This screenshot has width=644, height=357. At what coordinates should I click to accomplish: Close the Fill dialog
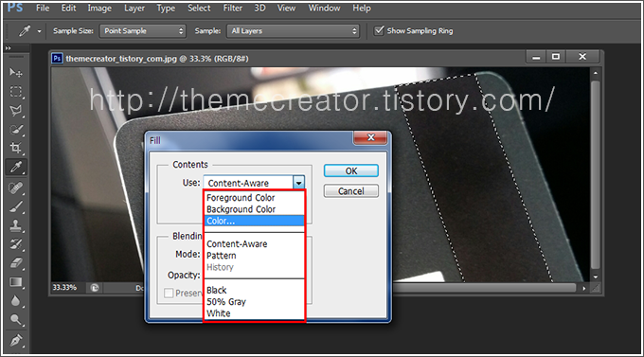click(370, 137)
